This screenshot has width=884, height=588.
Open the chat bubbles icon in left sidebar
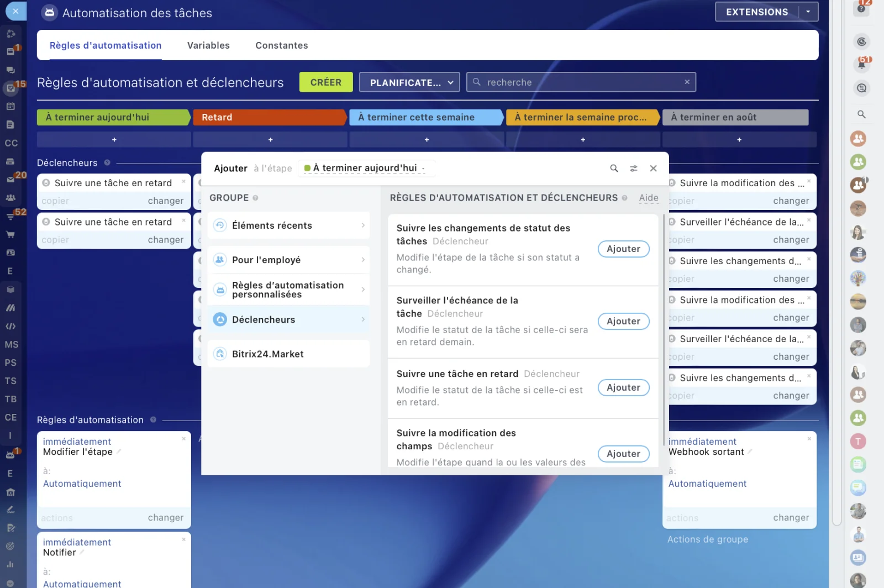[10, 70]
